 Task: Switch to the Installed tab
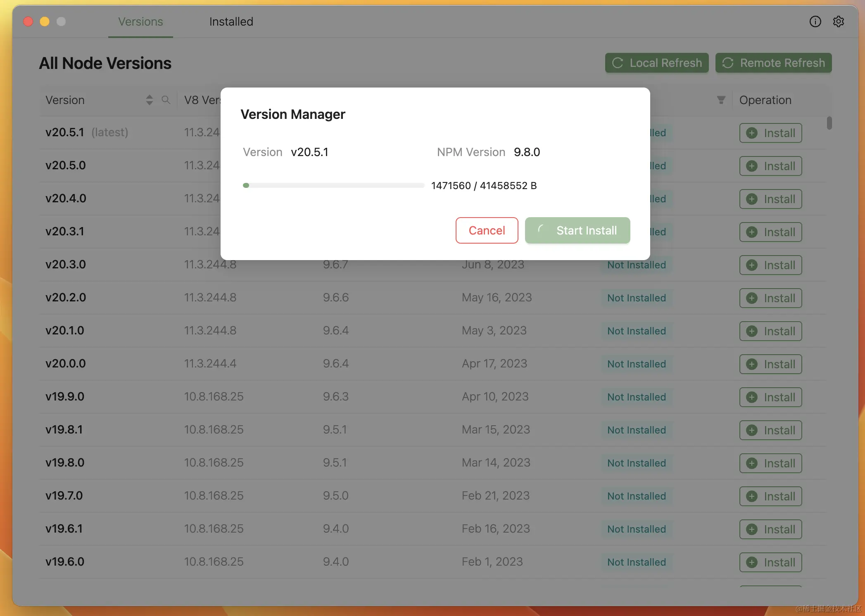[231, 21]
